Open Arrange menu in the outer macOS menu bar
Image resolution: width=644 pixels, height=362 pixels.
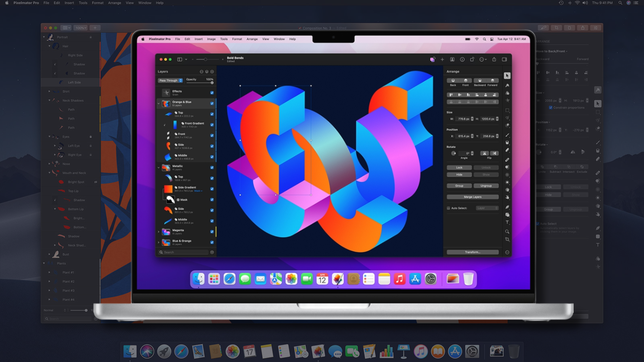[114, 3]
